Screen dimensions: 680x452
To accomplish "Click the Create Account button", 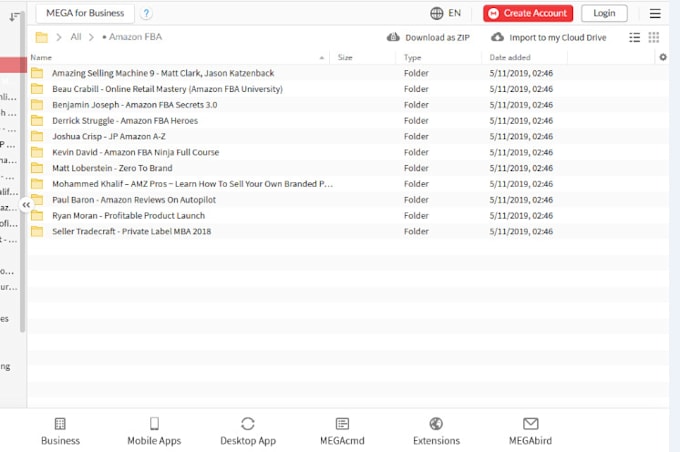I will pos(528,13).
